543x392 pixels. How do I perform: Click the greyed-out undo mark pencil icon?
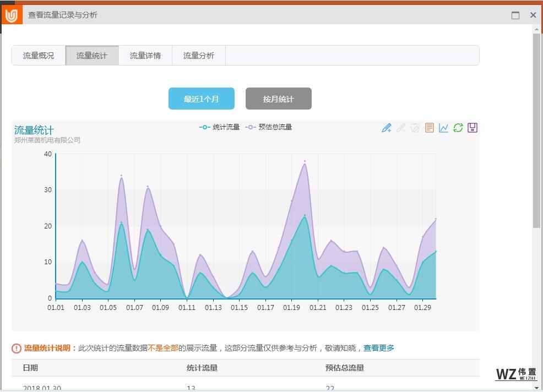coord(401,128)
